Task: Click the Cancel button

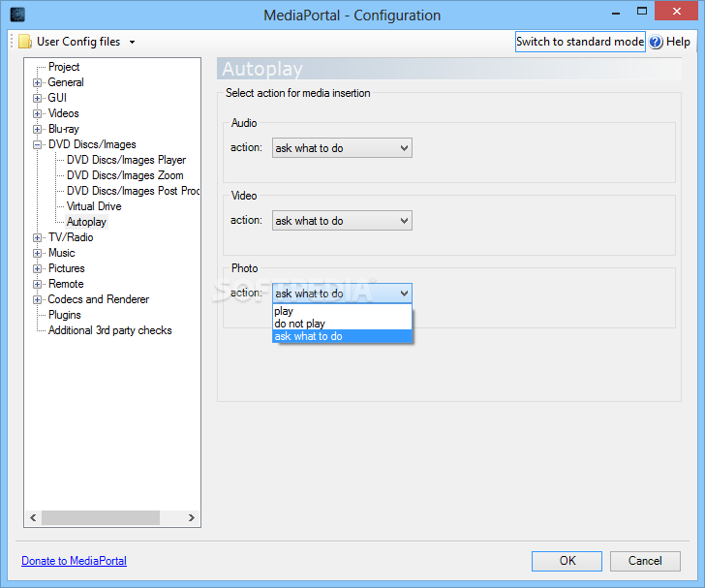Action: click(x=645, y=561)
